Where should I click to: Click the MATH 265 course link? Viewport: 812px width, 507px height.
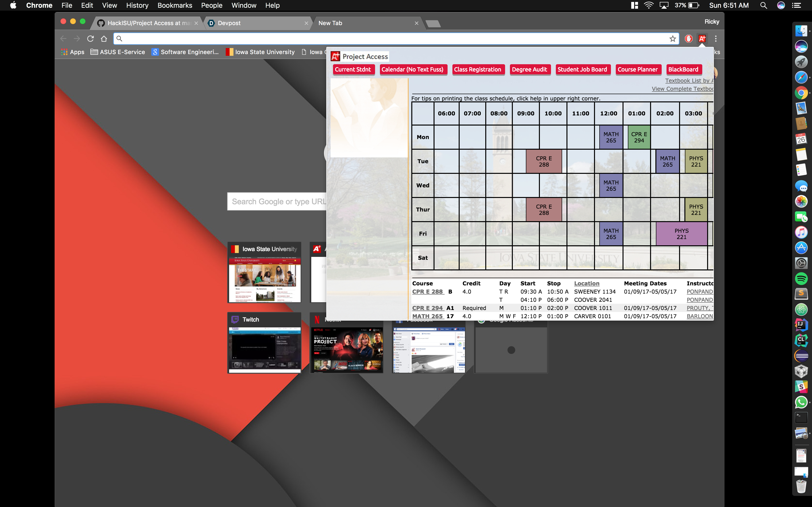tap(428, 316)
